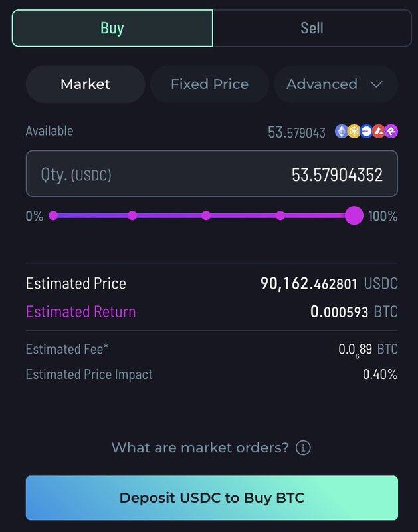Click the Qty. (USDC) input field
This screenshot has width=418, height=532.
coord(211,174)
